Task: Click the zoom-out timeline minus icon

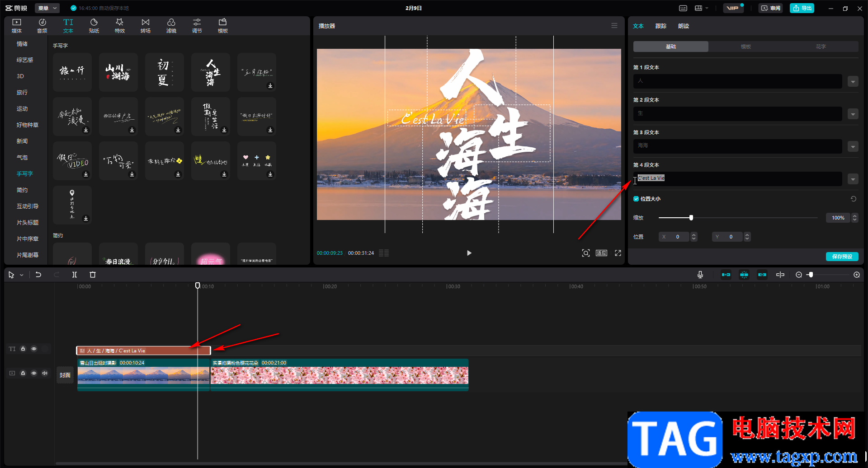Action: click(799, 275)
